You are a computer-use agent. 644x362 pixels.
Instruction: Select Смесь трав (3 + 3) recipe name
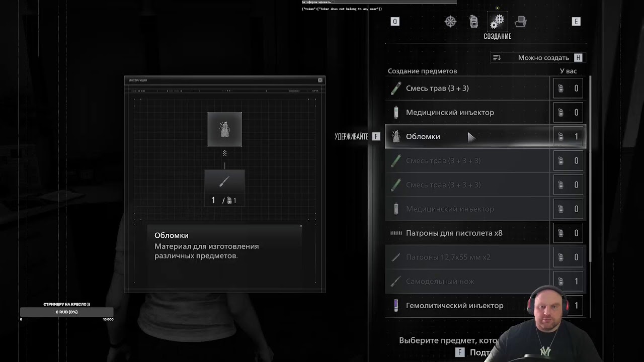point(437,88)
